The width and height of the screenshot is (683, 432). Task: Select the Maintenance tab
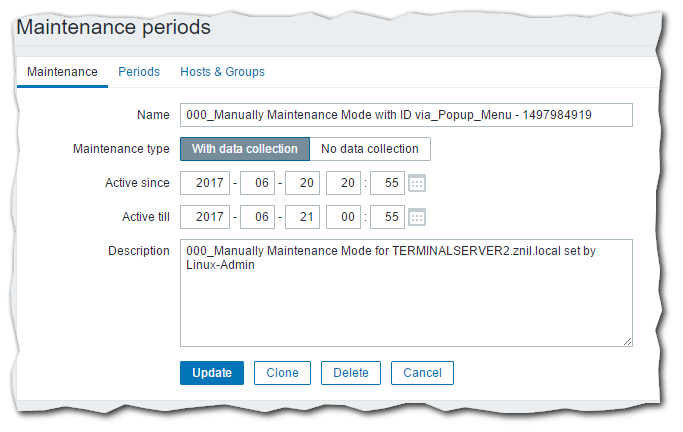coord(62,72)
